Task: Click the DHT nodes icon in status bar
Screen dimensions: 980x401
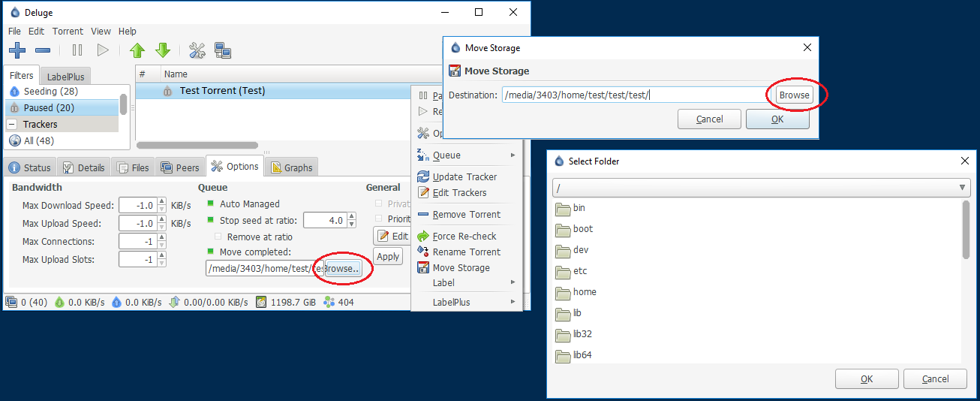Action: [x=329, y=302]
